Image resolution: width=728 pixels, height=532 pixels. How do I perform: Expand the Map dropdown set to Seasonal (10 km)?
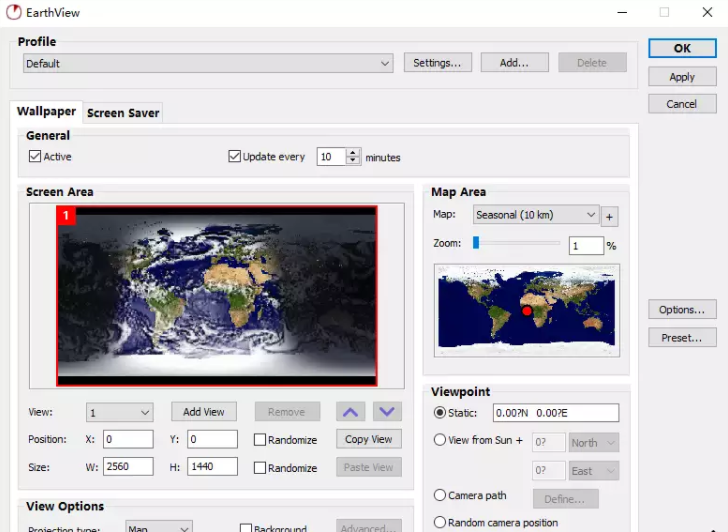535,215
